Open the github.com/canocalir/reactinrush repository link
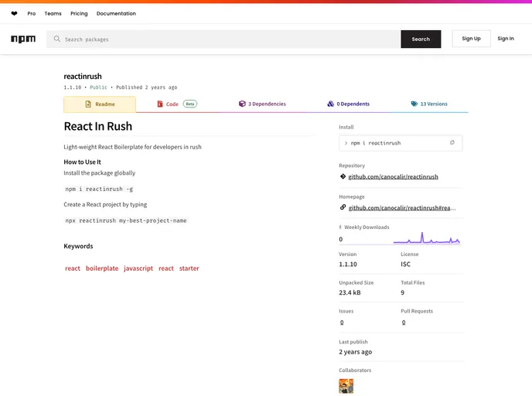Screen dimensions: 532x396 click(x=394, y=176)
